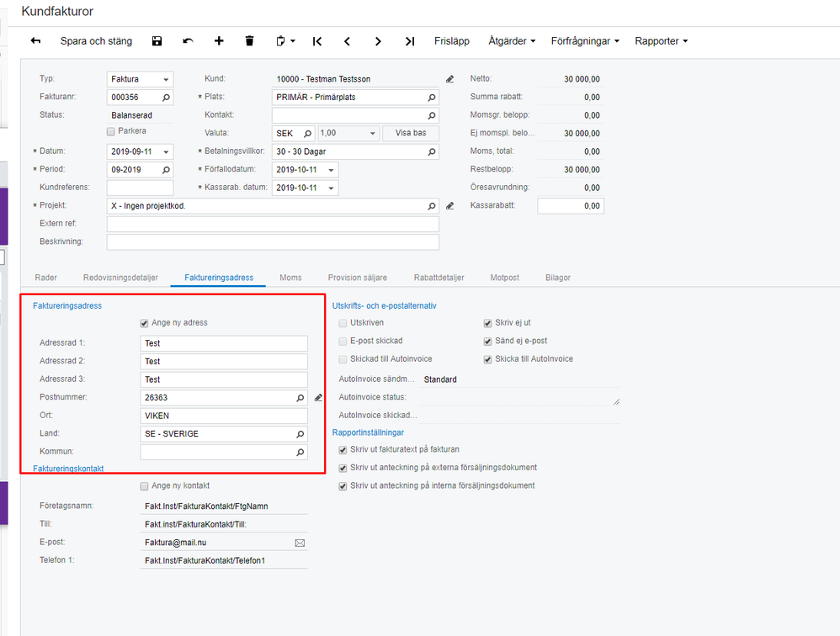This screenshot has width=840, height=636.
Task: Toggle Sänd ej e-post checkbox
Action: tap(487, 342)
